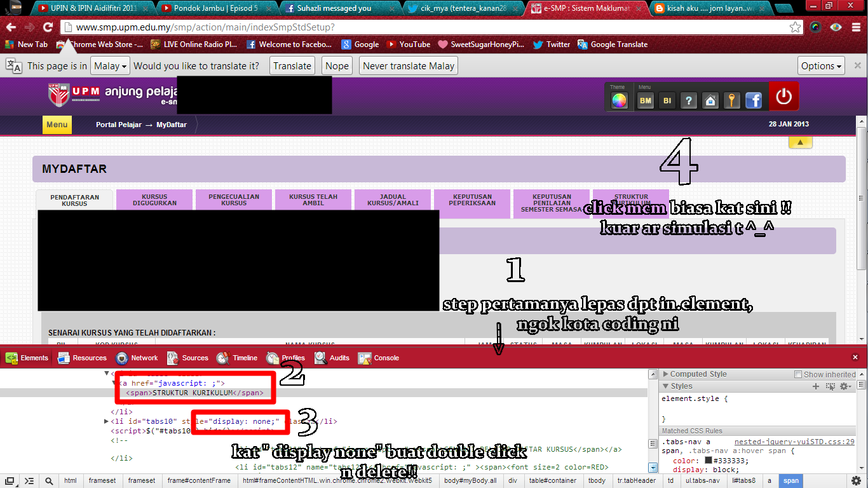Click the Translate button

[x=292, y=66]
